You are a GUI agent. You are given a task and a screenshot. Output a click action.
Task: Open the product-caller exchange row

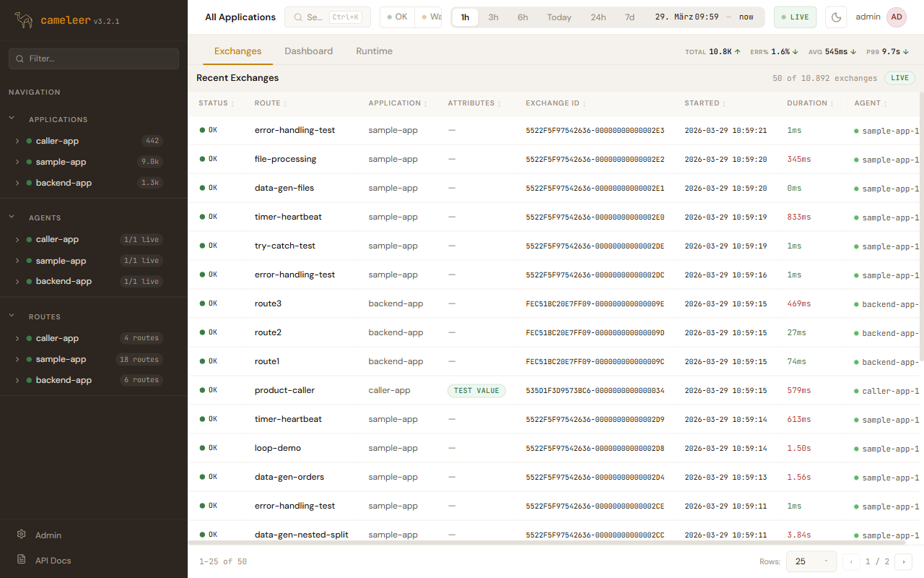284,390
